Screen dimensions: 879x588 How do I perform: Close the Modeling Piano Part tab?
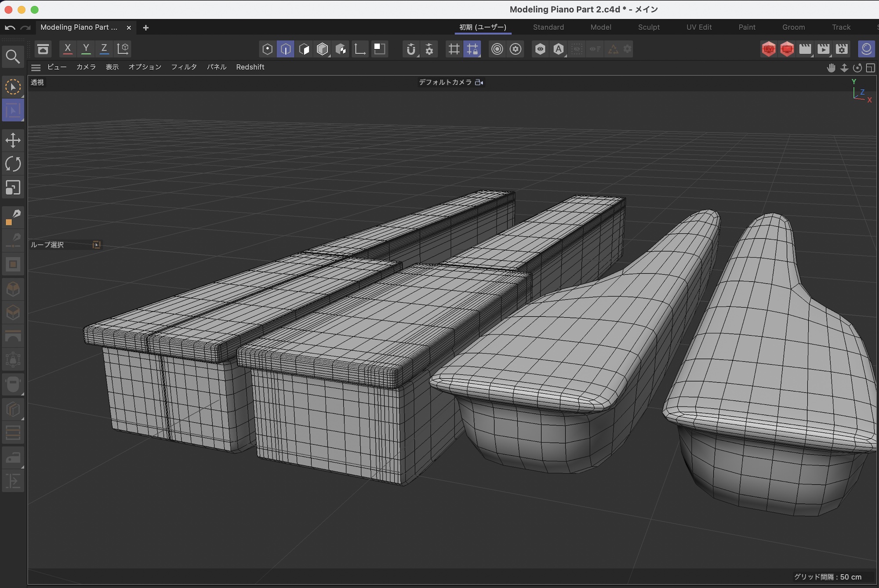[x=129, y=28]
